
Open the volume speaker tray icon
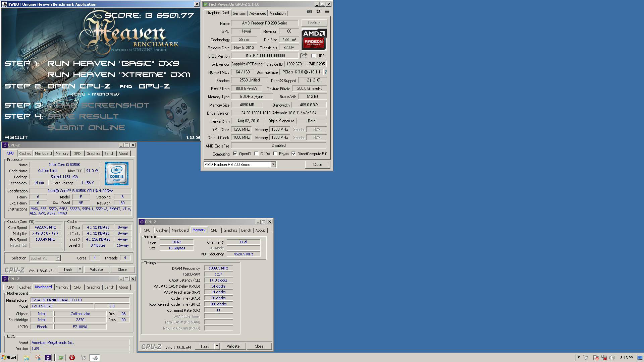tap(612, 358)
